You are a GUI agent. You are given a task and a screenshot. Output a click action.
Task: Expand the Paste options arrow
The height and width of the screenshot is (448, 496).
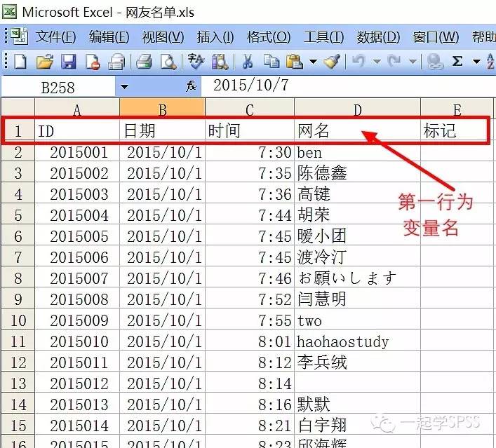tap(313, 61)
